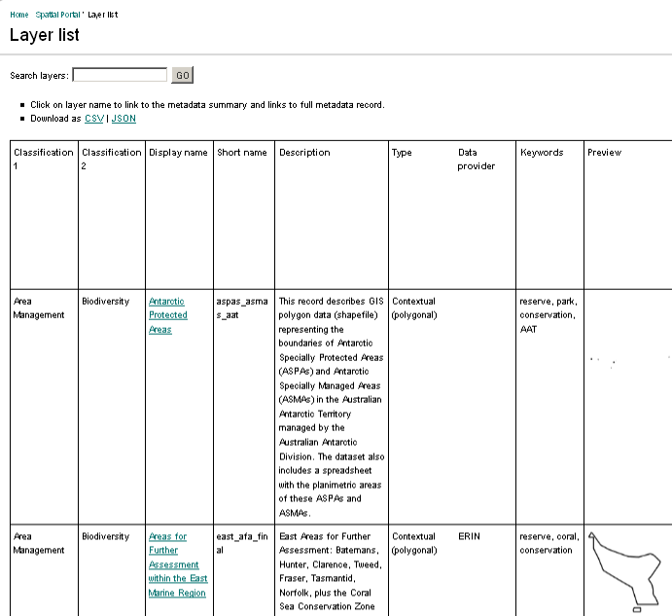Screen dimensions: 672x616
Task: Click the Preview column header
Action: [x=604, y=153]
